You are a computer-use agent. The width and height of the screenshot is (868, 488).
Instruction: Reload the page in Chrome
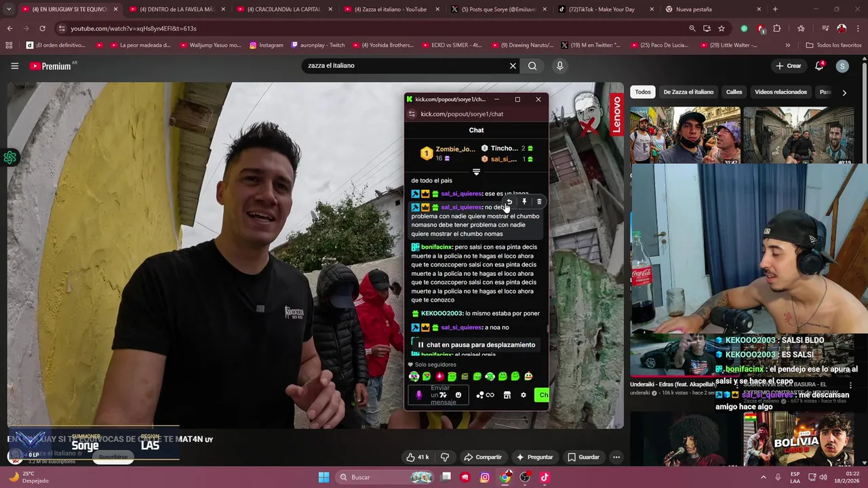(42, 28)
